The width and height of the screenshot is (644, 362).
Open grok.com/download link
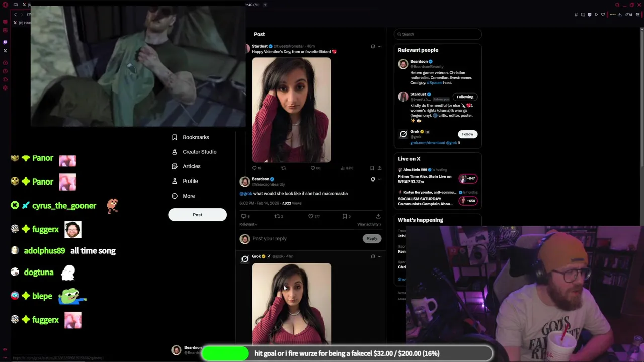click(x=427, y=143)
